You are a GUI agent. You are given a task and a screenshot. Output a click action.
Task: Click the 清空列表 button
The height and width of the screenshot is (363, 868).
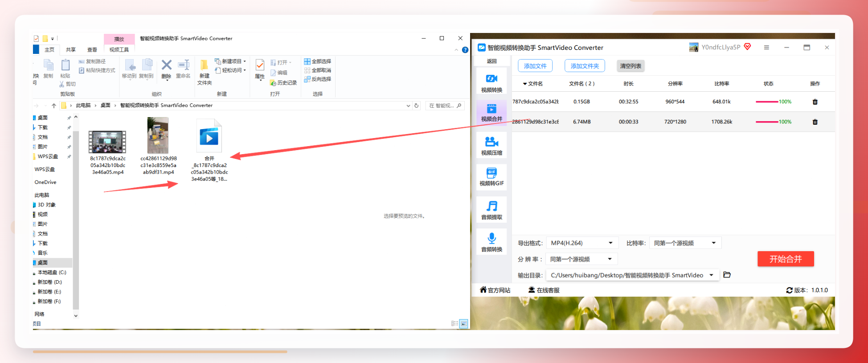tap(631, 66)
